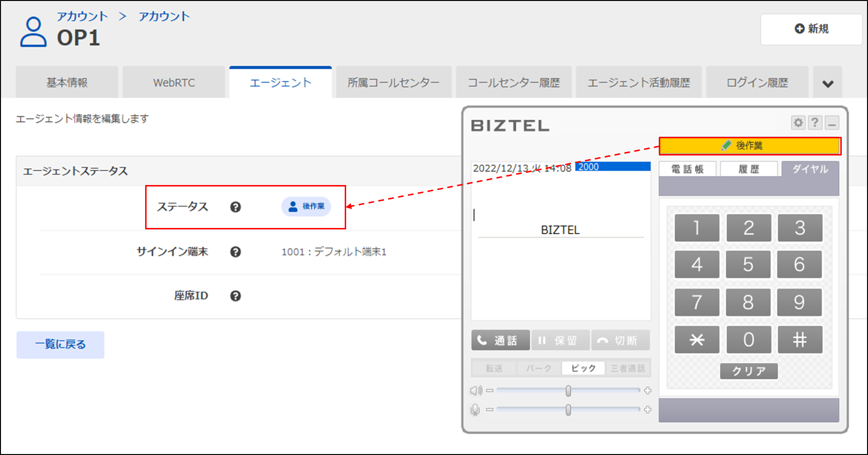The height and width of the screenshot is (455, 868).
Task: Click the 通話 call button
Action: pos(500,341)
